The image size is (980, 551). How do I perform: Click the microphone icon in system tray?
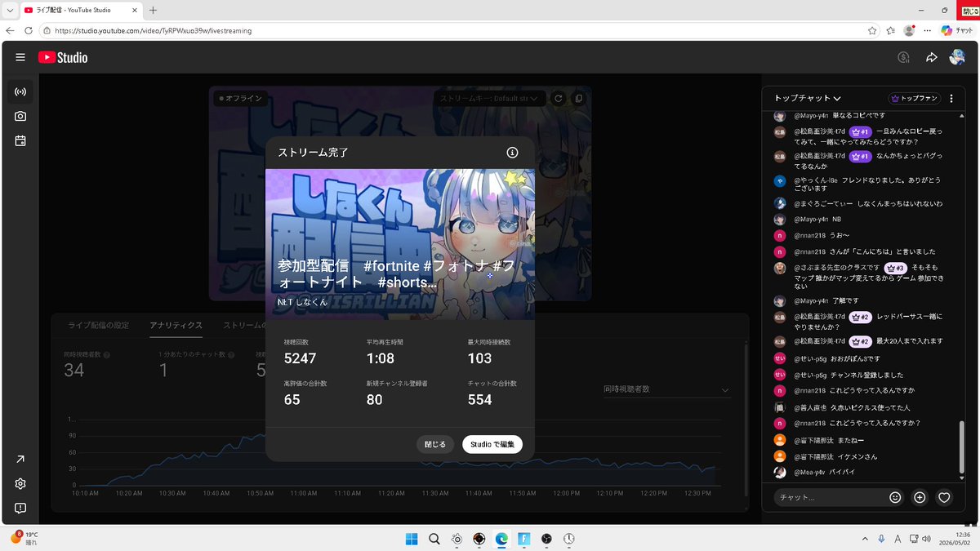881,539
